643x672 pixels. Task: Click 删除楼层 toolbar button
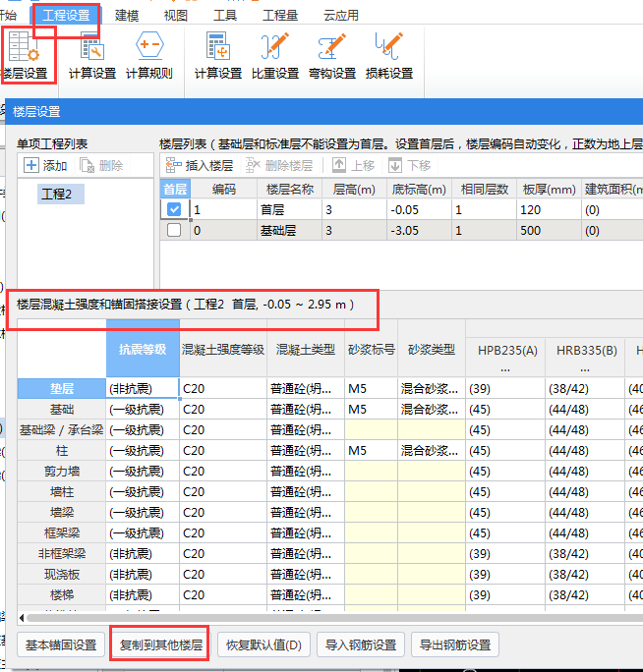click(x=279, y=165)
